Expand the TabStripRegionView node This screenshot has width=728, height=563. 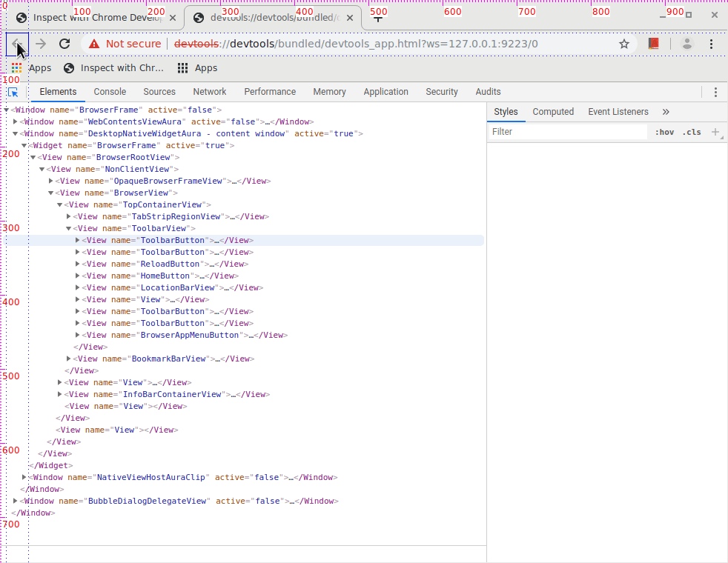tap(69, 217)
